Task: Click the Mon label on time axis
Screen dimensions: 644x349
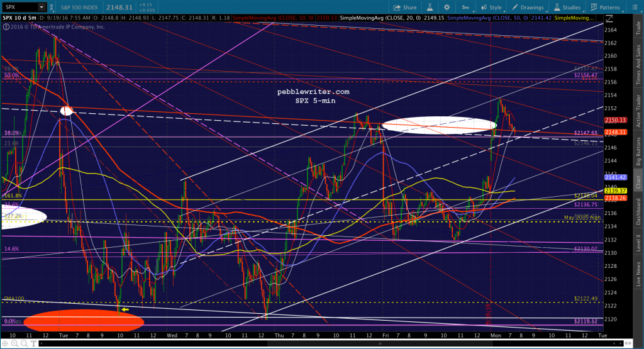Action: 496,335
